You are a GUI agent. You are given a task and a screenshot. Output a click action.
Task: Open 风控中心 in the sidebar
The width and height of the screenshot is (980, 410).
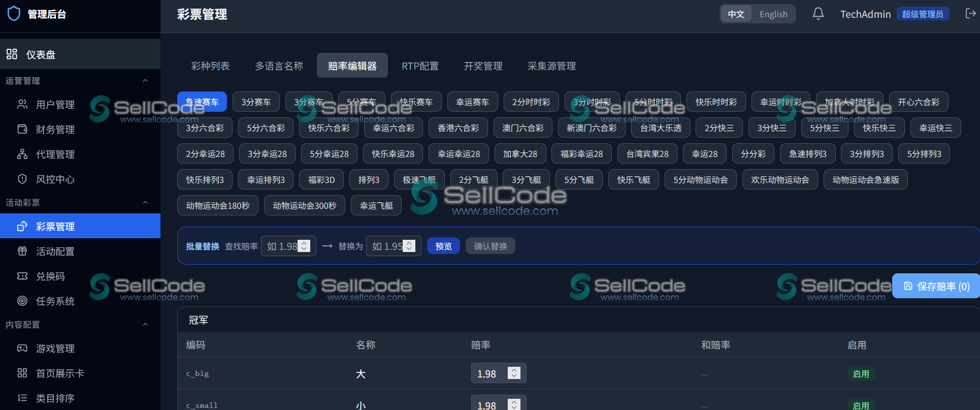(80, 179)
